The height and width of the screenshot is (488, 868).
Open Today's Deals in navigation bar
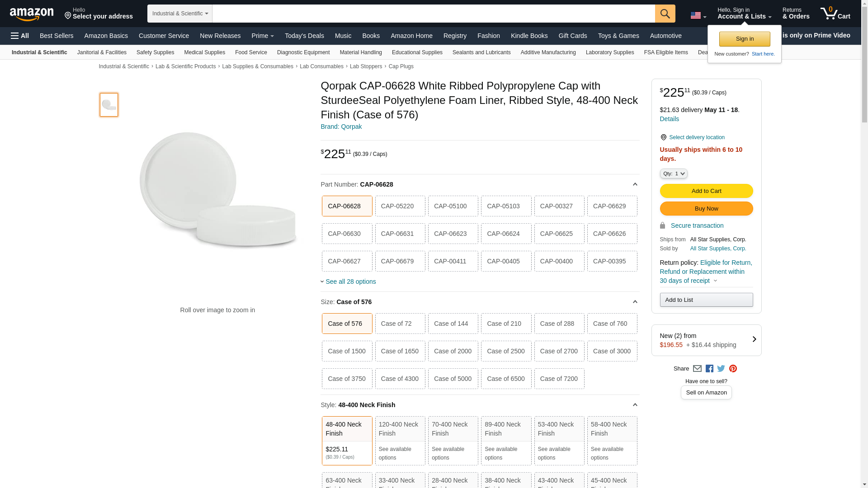point(304,36)
